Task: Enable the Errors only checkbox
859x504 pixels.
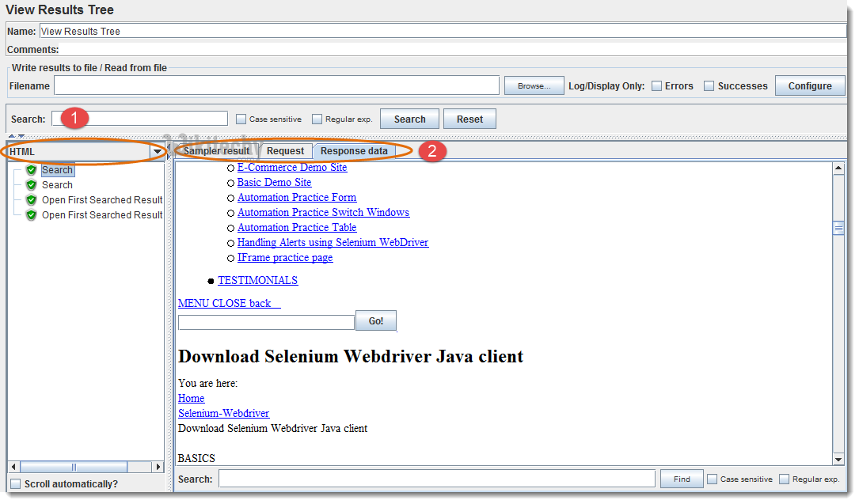Action: point(656,86)
